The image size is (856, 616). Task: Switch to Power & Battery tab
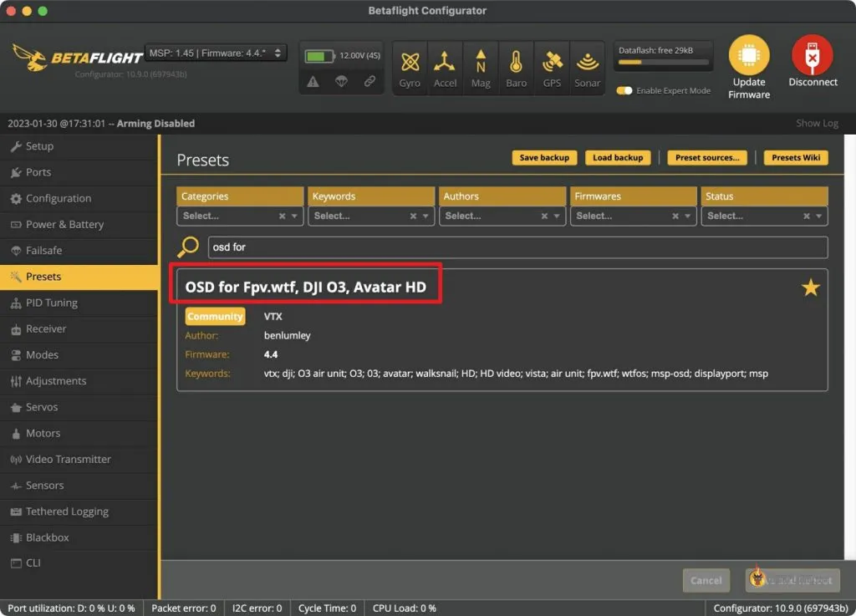[x=79, y=224]
